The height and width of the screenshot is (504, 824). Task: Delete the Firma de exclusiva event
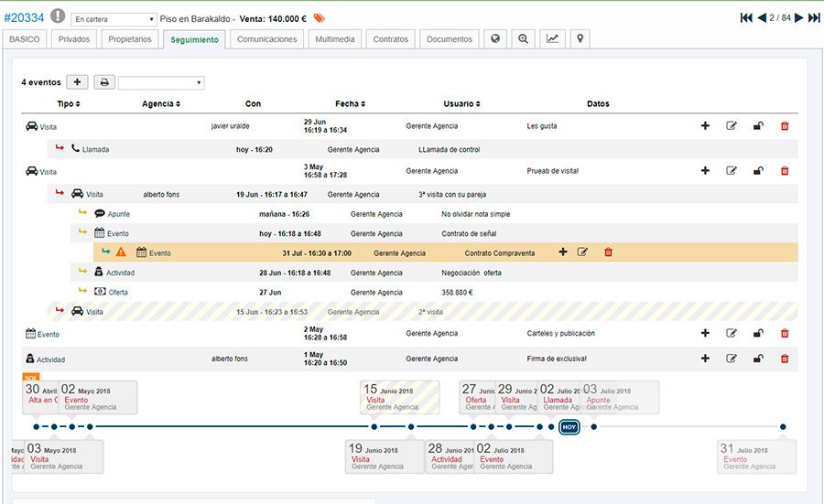click(x=785, y=358)
